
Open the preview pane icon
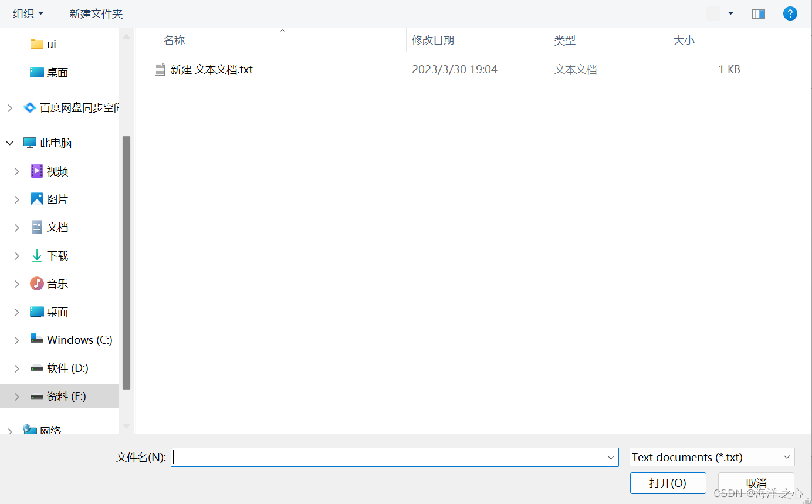pos(758,13)
